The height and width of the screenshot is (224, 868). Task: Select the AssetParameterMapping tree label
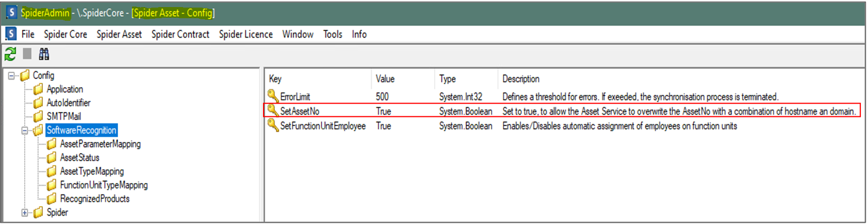[100, 144]
